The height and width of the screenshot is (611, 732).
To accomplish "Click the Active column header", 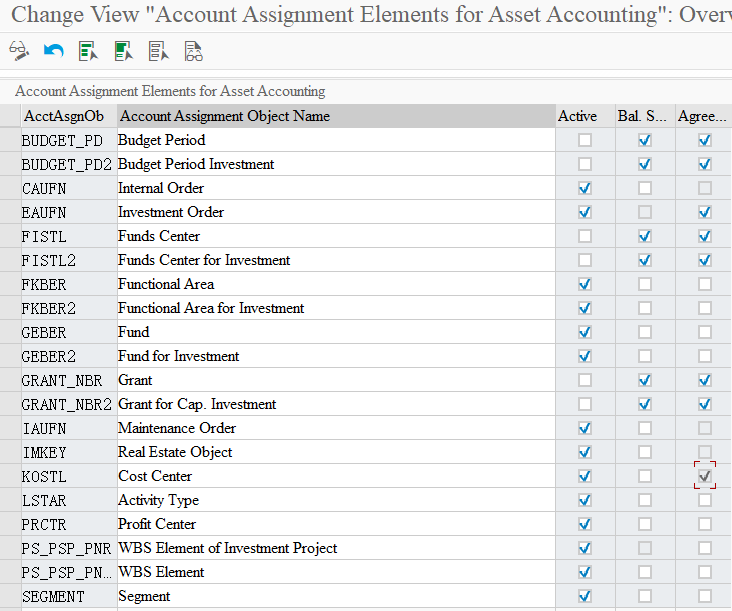I will [585, 116].
